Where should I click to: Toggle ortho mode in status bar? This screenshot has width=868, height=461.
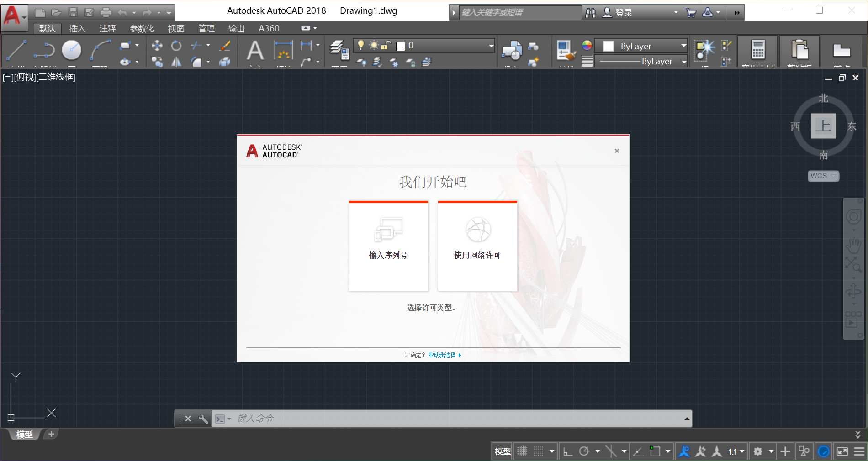[567, 451]
